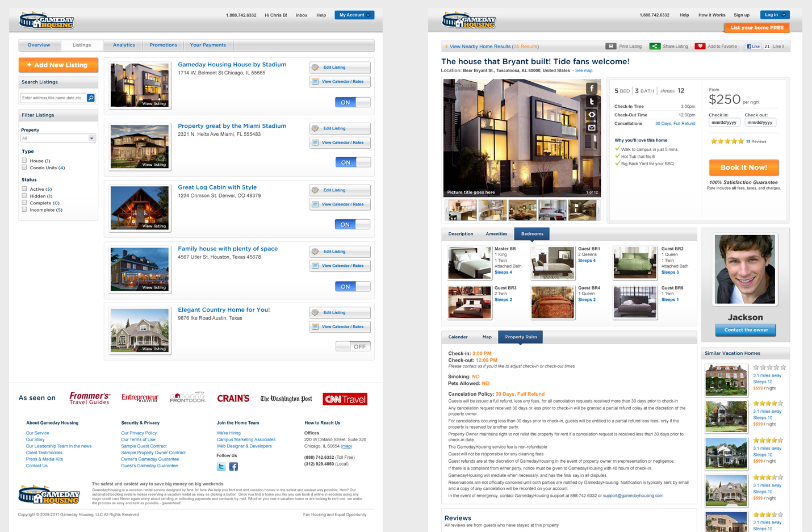Click the calendar icon for the Miami Stadium property
The image size is (812, 532).
tap(315, 143)
